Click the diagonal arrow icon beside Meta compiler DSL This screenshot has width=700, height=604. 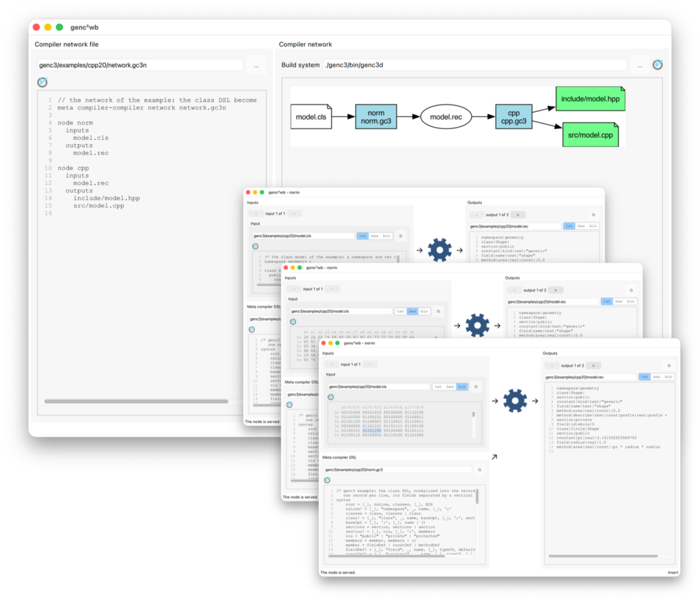click(x=494, y=457)
